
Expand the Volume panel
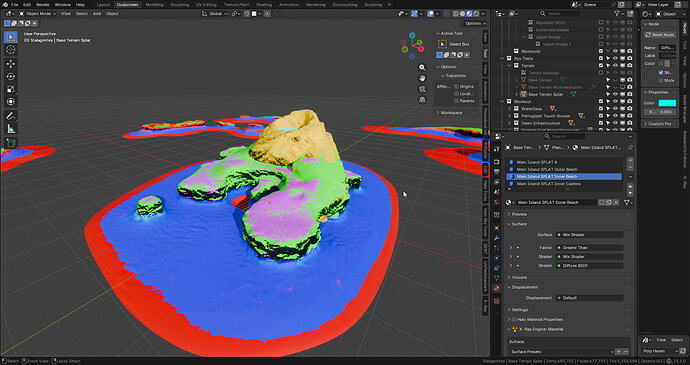pyautogui.click(x=519, y=277)
